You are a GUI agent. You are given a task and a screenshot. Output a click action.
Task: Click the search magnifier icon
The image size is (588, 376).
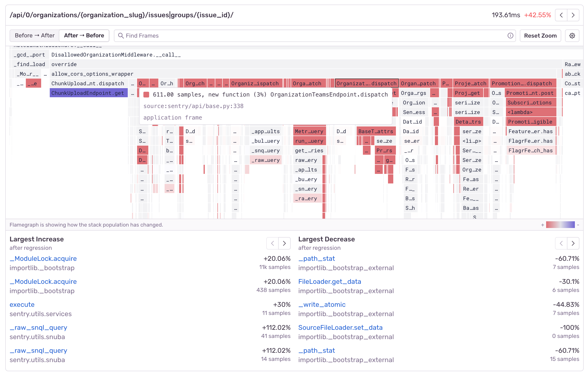121,36
